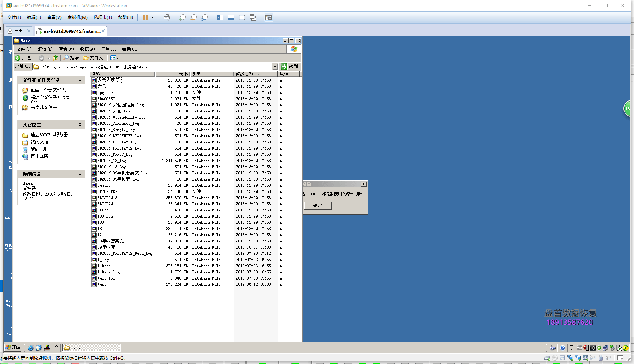Show or hide the VMware library sidebar
634x364 pixels.
220,17
